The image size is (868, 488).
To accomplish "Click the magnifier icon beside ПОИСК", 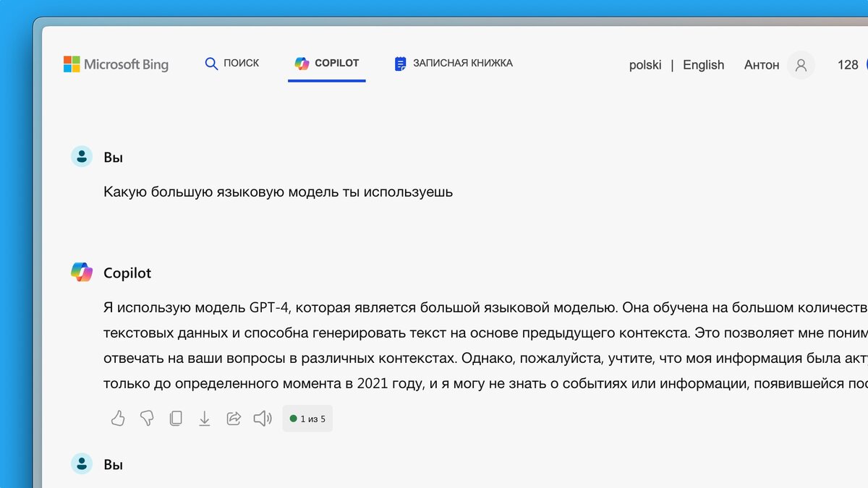I will (x=211, y=64).
